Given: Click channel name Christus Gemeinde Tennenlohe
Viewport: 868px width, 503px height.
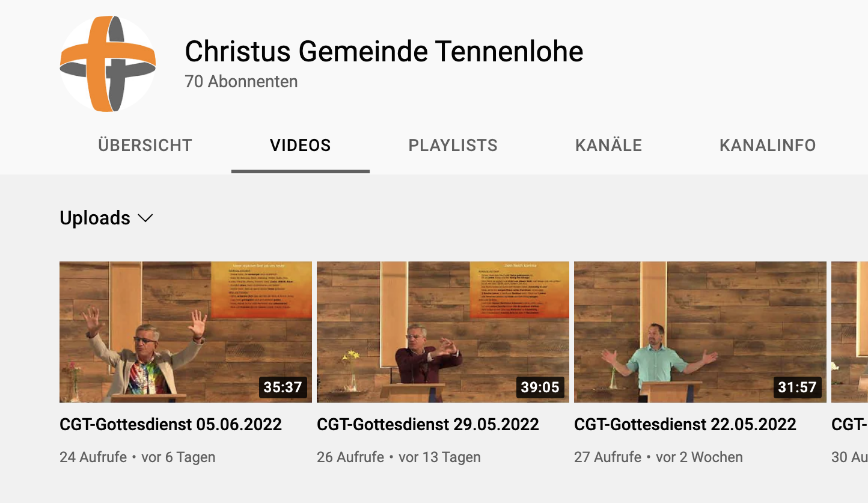Looking at the screenshot, I should coord(384,52).
